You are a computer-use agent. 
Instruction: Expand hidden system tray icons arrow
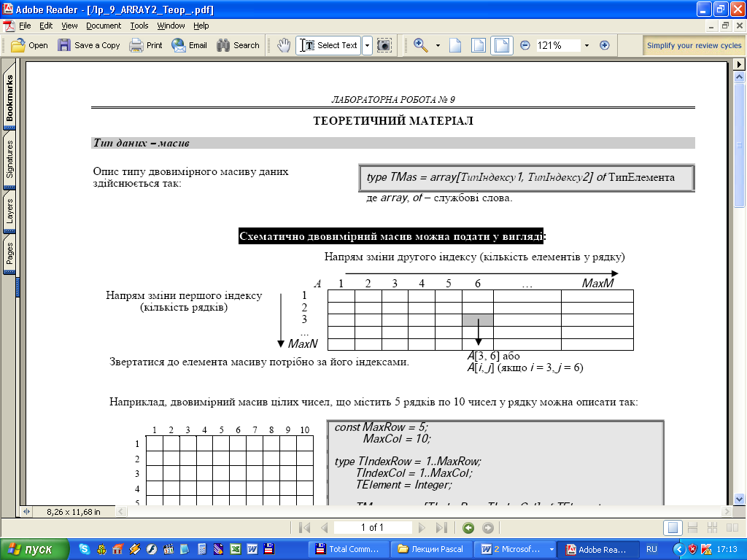tap(678, 550)
